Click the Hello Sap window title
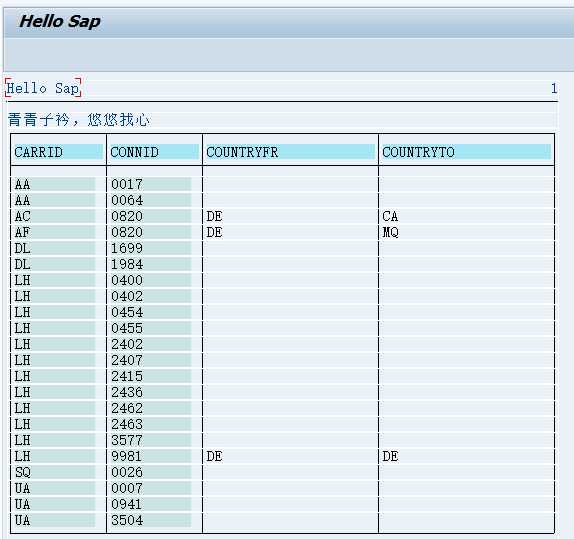 60,22
